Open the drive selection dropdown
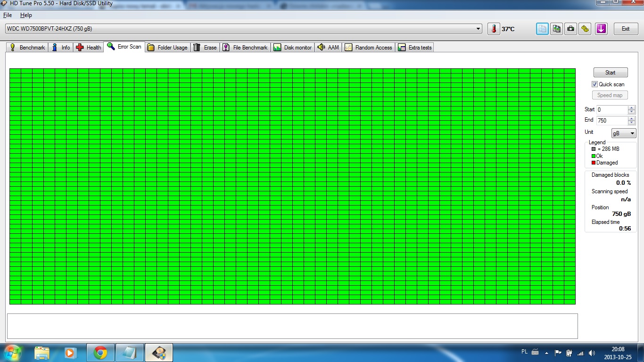This screenshot has height=362, width=644. point(478,29)
